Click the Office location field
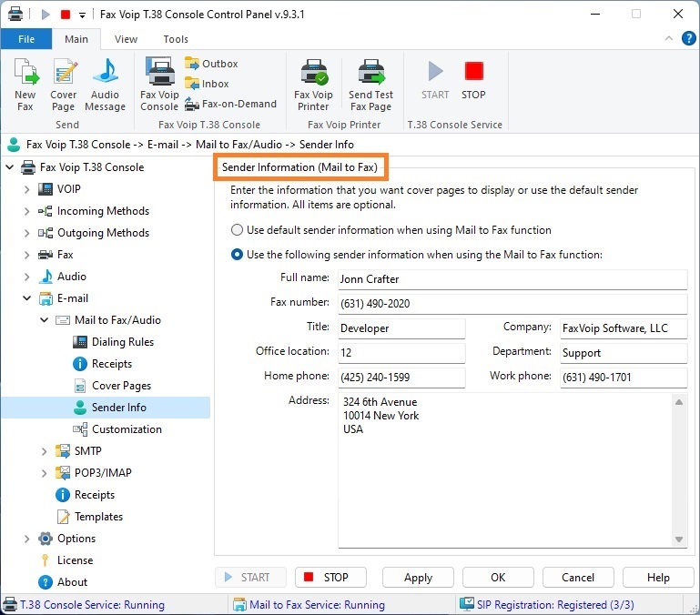The image size is (700, 615). point(401,353)
